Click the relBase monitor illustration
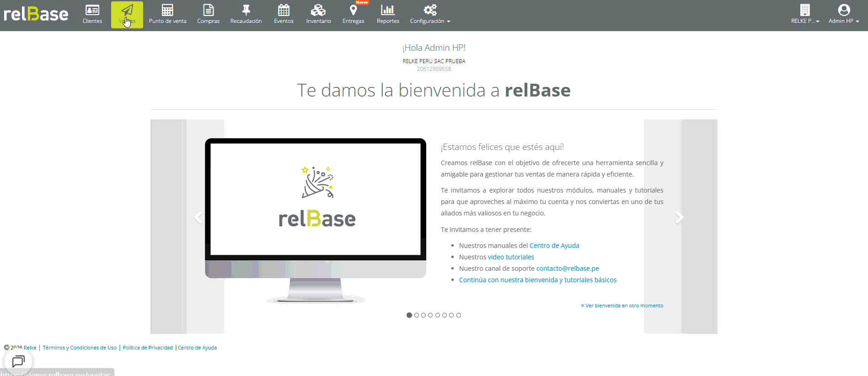 pos(316,221)
